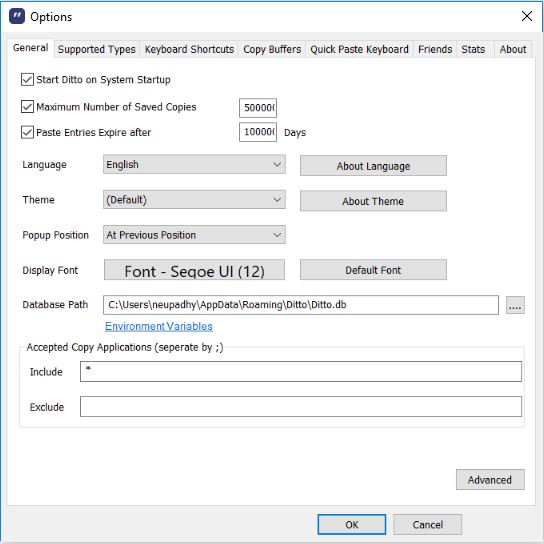The image size is (544, 544).
Task: Open the Advanced settings button
Action: [490, 480]
